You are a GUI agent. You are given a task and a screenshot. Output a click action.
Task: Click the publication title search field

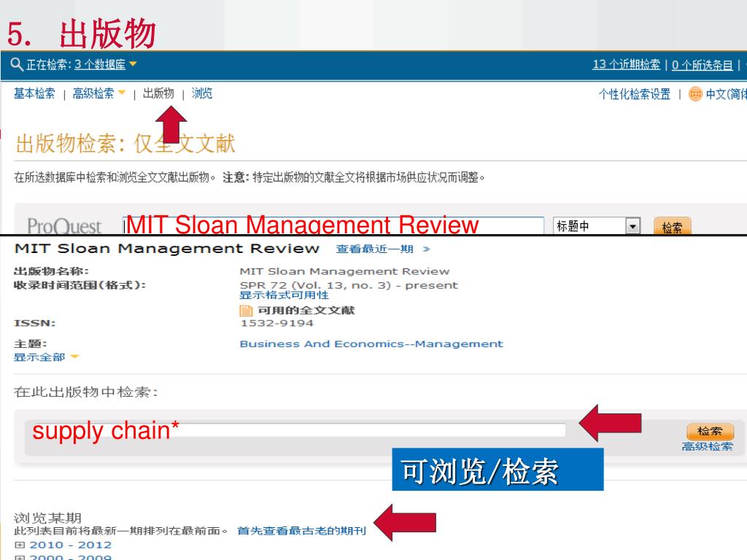point(333,225)
